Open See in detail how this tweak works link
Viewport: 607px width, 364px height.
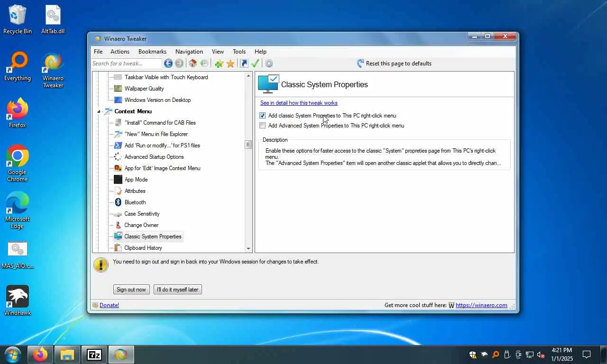pos(299,103)
